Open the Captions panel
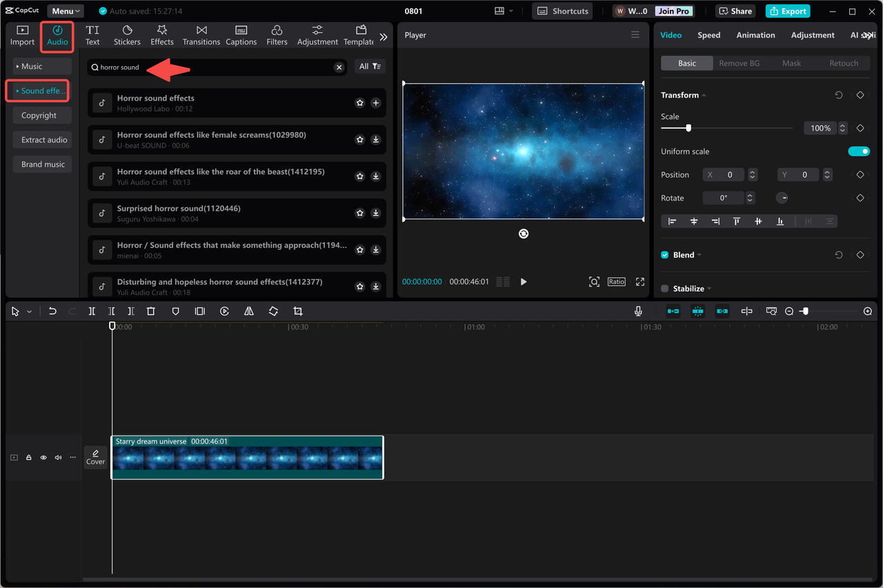The width and height of the screenshot is (883, 588). coord(241,34)
